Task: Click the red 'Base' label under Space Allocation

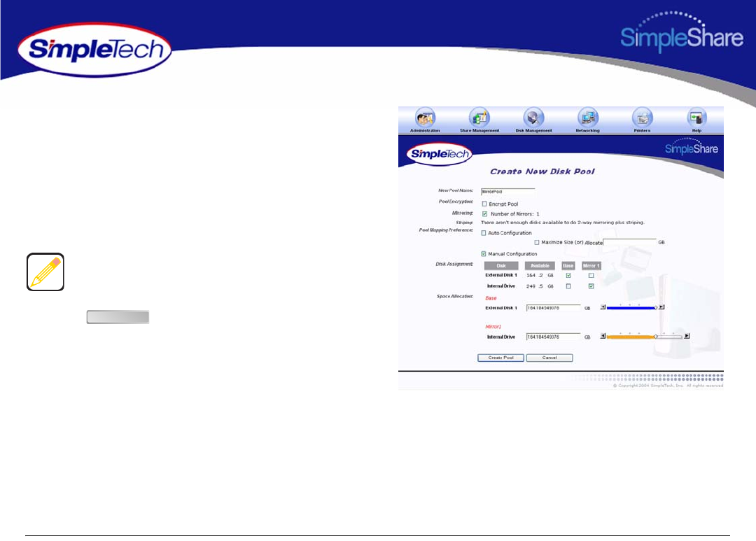Action: coord(491,298)
